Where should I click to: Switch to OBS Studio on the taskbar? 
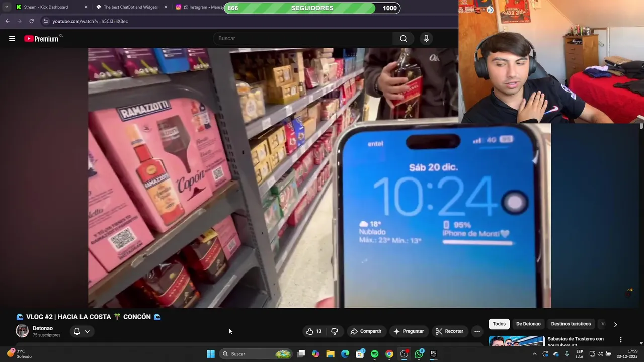tap(404, 354)
